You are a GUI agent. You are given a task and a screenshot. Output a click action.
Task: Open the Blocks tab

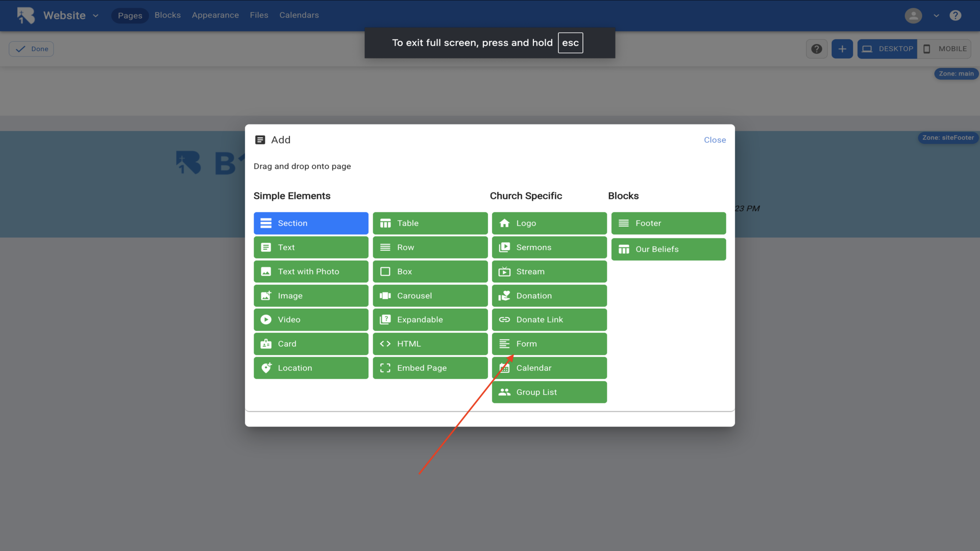pos(167,15)
